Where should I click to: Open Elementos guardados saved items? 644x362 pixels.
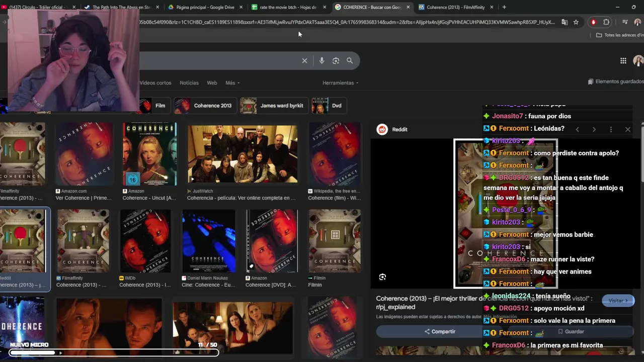pyautogui.click(x=616, y=81)
